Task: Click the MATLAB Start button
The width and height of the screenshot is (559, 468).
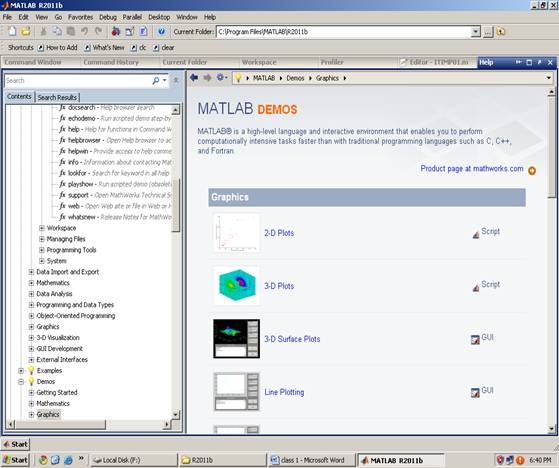Action: (15, 444)
